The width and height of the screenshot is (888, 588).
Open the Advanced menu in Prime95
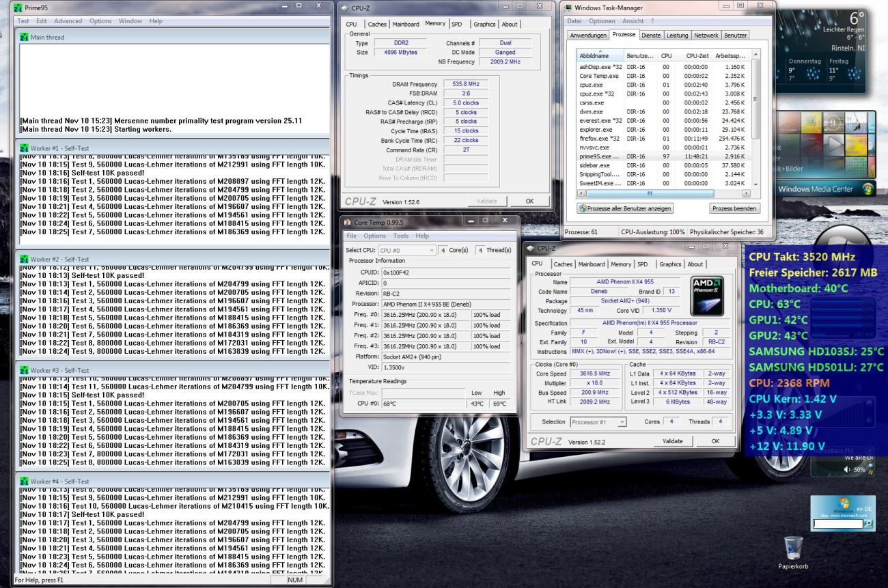[68, 21]
